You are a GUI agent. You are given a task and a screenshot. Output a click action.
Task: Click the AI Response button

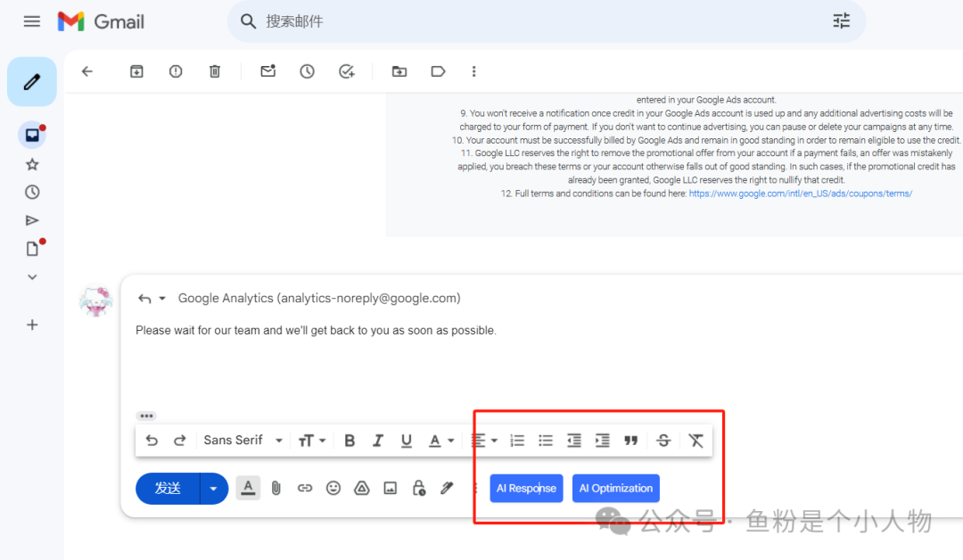[x=526, y=488]
